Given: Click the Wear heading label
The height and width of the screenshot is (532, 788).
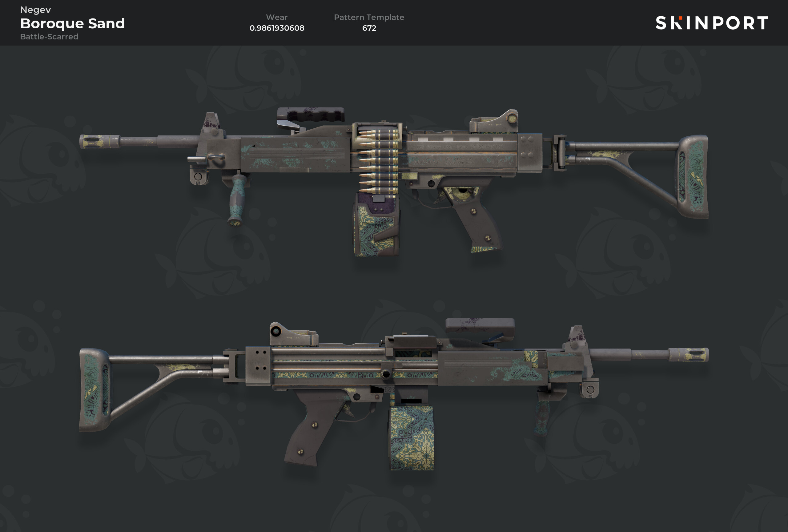Looking at the screenshot, I should (277, 17).
